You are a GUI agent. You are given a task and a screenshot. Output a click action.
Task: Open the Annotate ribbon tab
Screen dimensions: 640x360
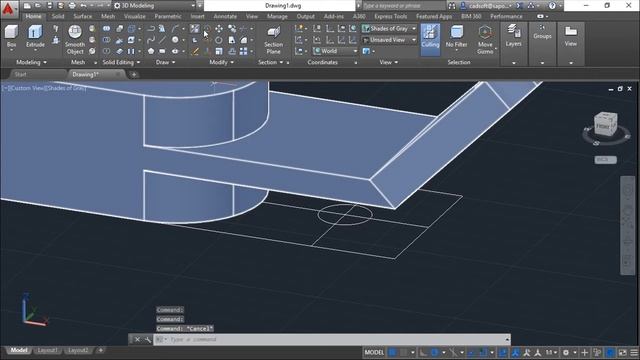pyautogui.click(x=225, y=16)
